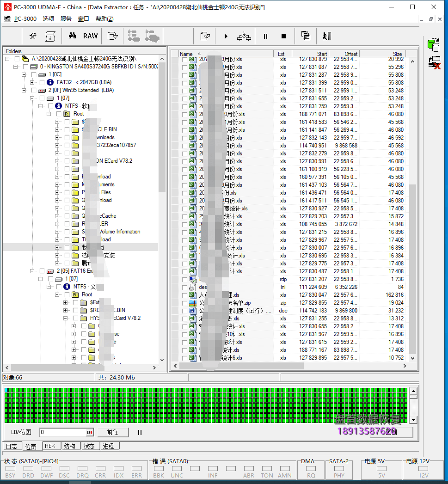
Task: Click the Win95 Extended partition icon
Action: pyautogui.click(x=42, y=91)
